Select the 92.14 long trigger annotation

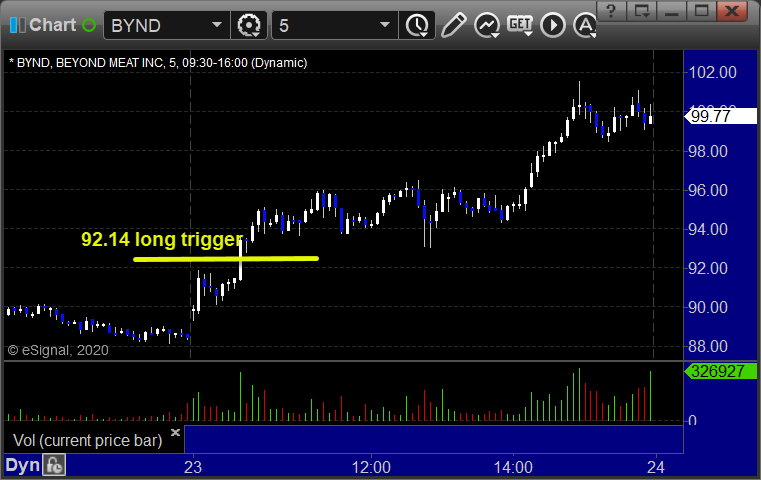tap(162, 240)
